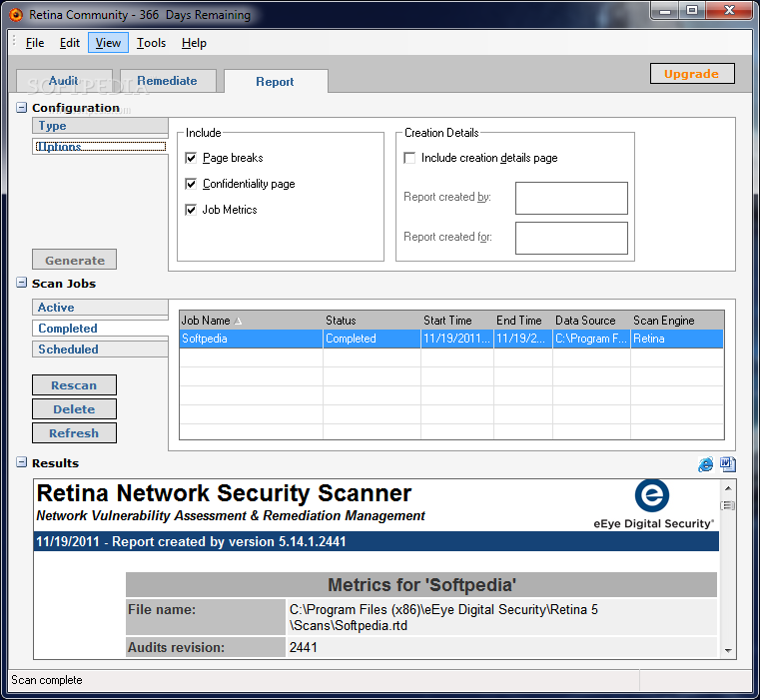
Task: Click the C:\Program F... data source cell
Action: (592, 339)
